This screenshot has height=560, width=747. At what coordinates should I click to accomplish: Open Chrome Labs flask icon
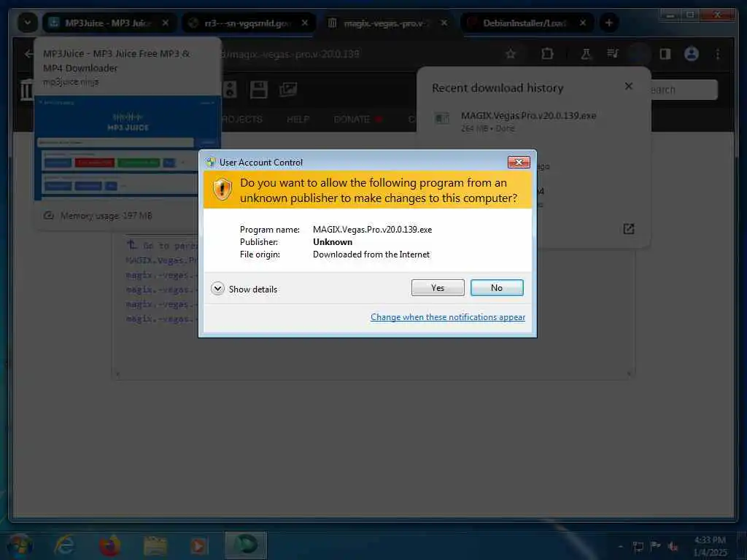click(x=586, y=54)
